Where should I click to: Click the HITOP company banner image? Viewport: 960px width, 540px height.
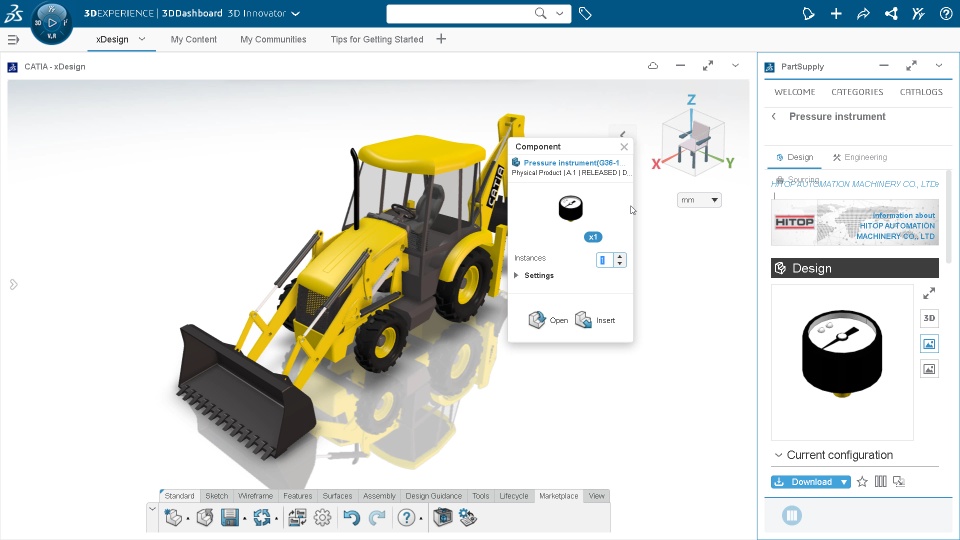[855, 223]
